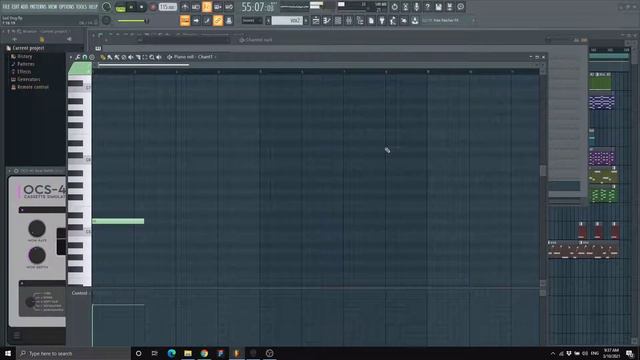Select the piano roll Delete tool

click(x=124, y=57)
